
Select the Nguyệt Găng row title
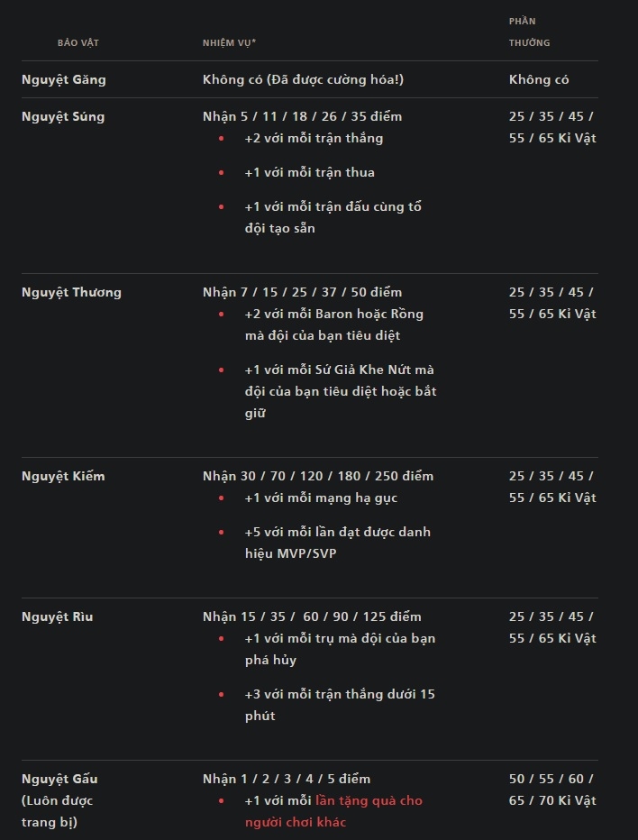coord(64,79)
